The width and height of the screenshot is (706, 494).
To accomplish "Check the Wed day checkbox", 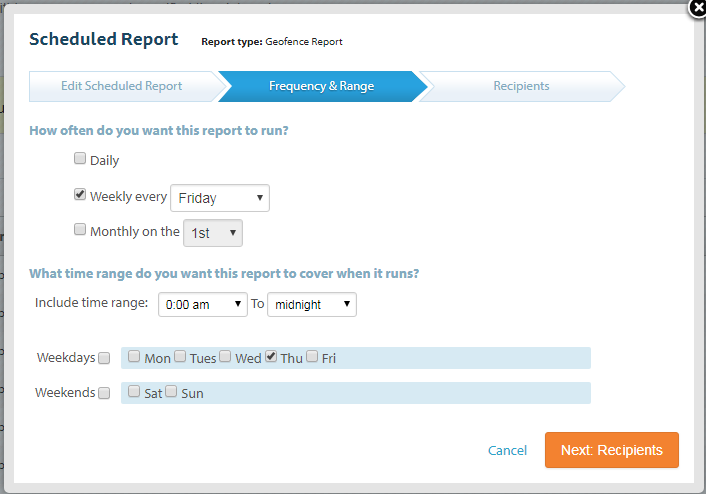I will pos(225,356).
